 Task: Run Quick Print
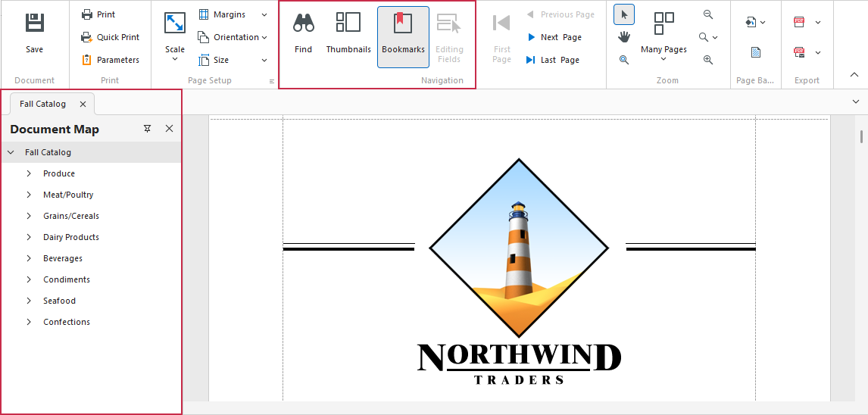pyautogui.click(x=110, y=37)
